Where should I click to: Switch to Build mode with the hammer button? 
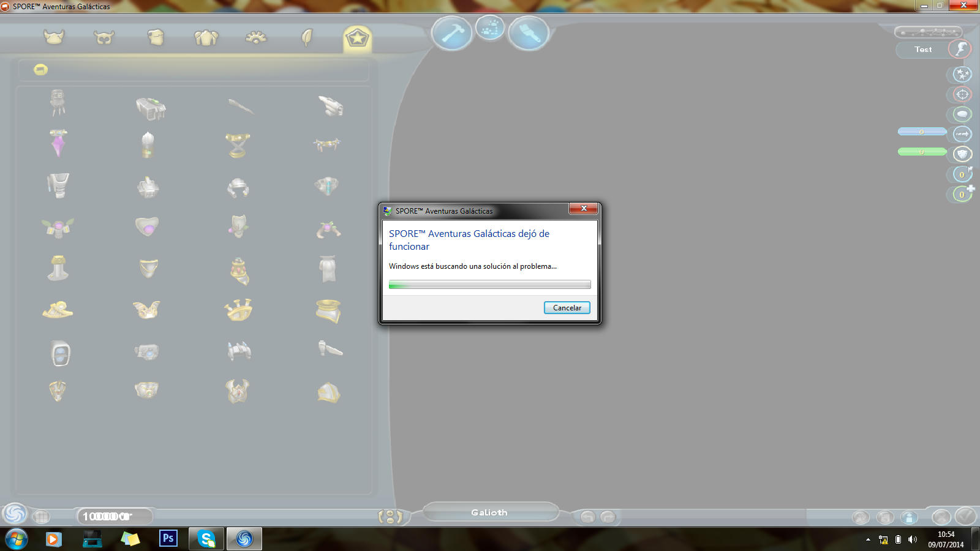(x=452, y=33)
